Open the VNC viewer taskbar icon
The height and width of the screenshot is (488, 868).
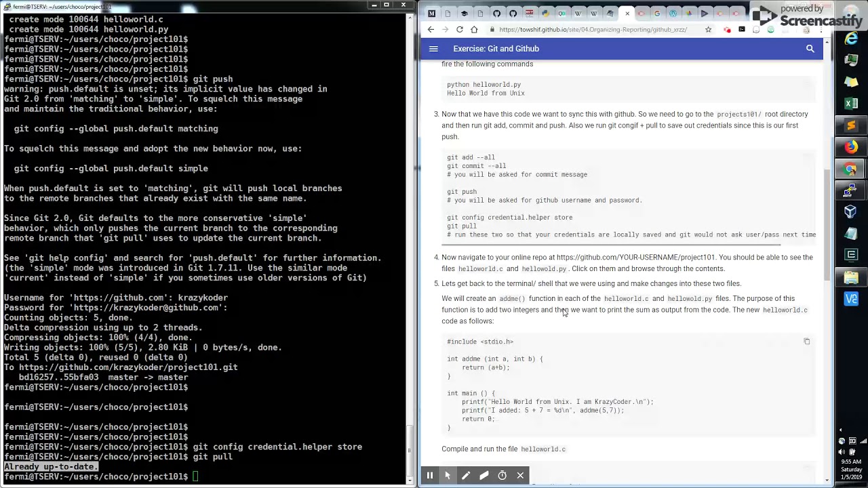(x=851, y=299)
